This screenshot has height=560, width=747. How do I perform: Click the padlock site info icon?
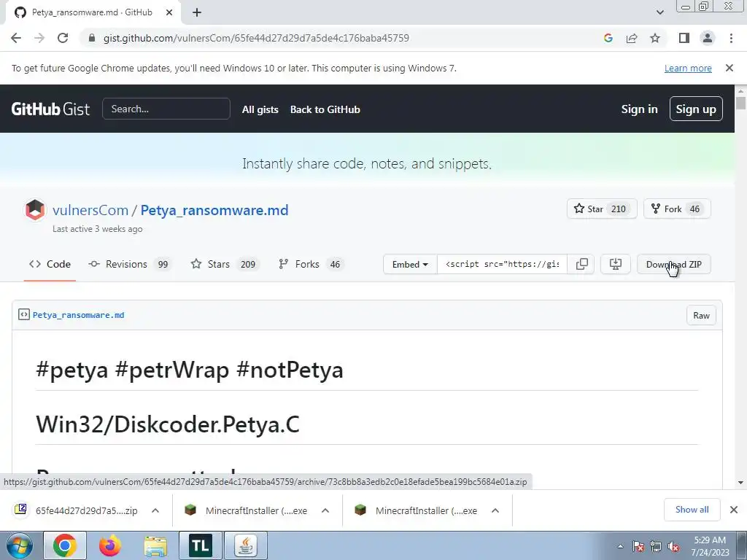92,38
